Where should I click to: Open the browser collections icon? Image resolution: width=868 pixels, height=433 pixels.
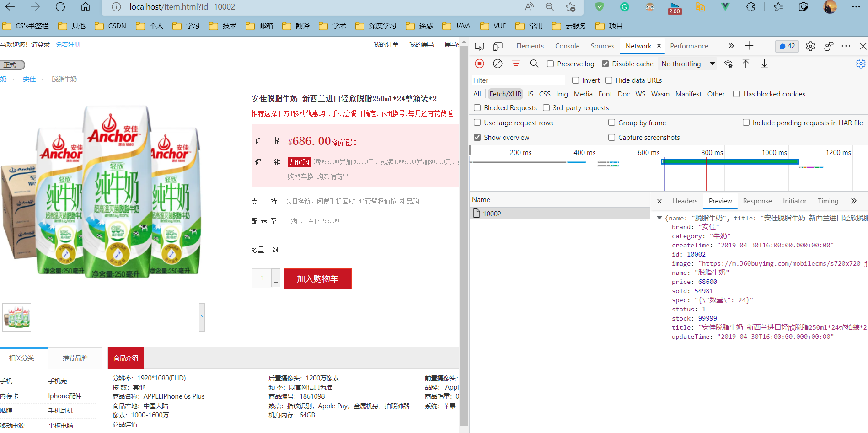[x=804, y=7]
